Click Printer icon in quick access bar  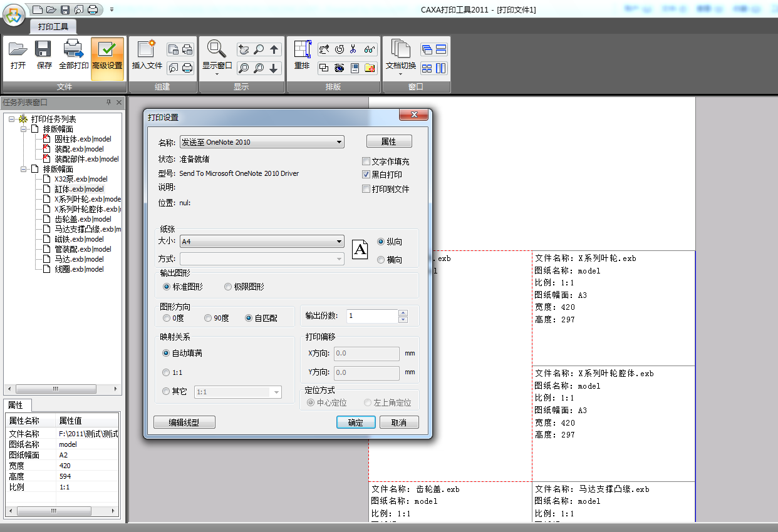pyautogui.click(x=92, y=9)
